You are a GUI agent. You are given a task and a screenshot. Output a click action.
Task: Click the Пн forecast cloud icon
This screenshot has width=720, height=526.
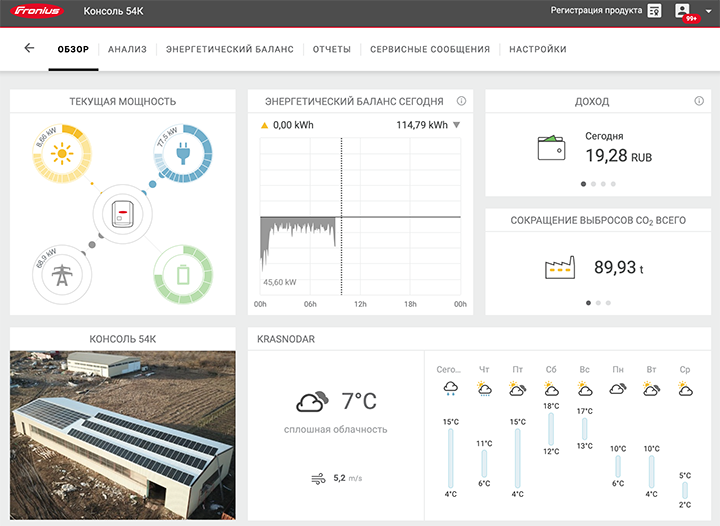618,388
